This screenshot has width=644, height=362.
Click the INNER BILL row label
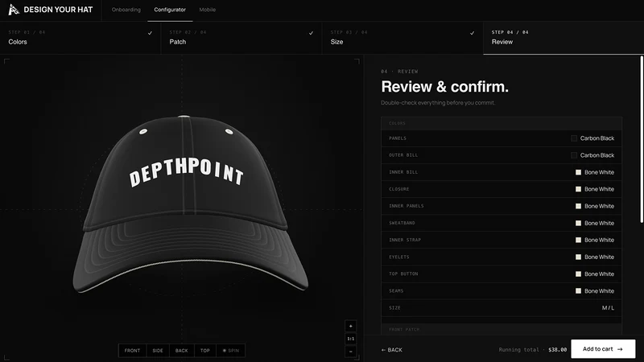pyautogui.click(x=403, y=172)
